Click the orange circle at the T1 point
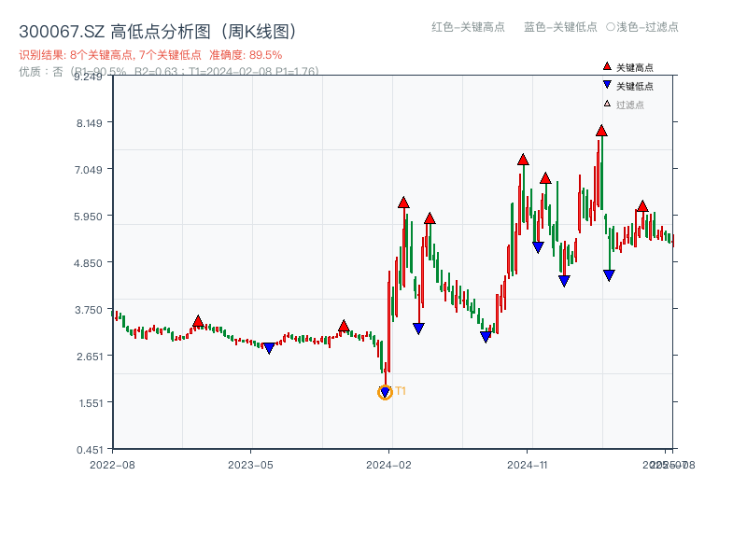 click(384, 393)
